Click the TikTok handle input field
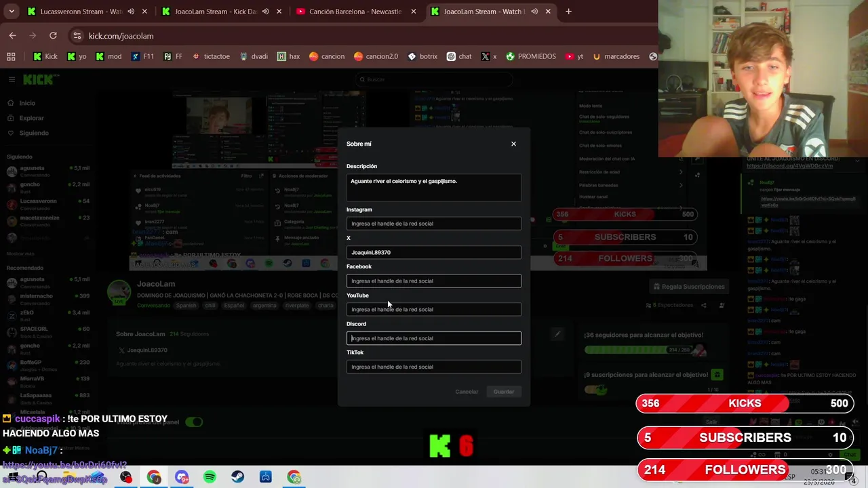Image resolution: width=868 pixels, height=488 pixels. pyautogui.click(x=434, y=367)
